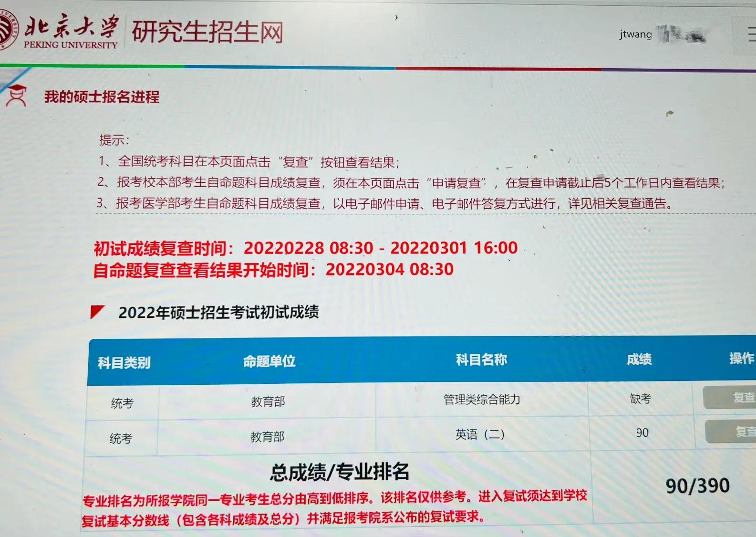Click the red 复试基本分数线 note line
756x537 pixels.
pos(284,519)
